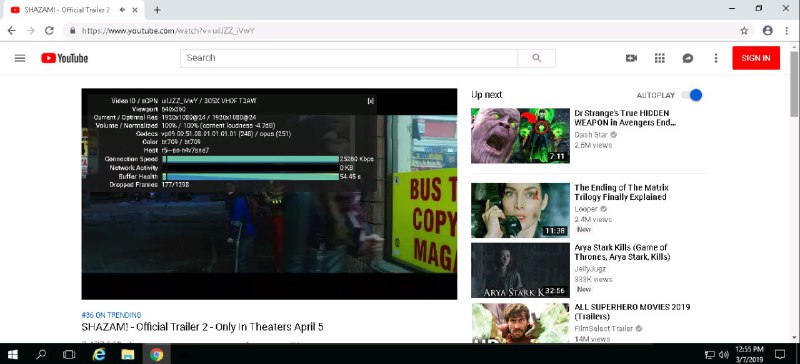800x364 pixels.
Task: Open ALL SUPERHERO MOVIES 2019 title
Action: pos(632,312)
